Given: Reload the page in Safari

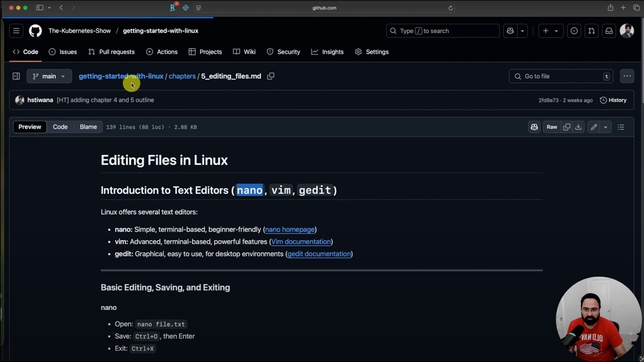Looking at the screenshot, I should coord(451,8).
